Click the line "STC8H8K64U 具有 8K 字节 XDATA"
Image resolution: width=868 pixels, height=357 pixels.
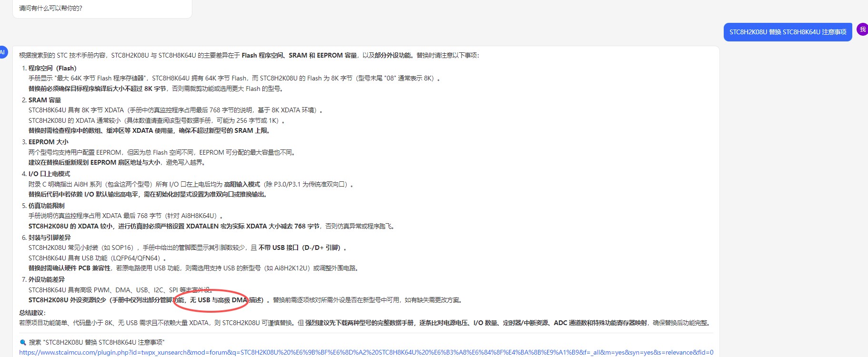tap(176, 110)
